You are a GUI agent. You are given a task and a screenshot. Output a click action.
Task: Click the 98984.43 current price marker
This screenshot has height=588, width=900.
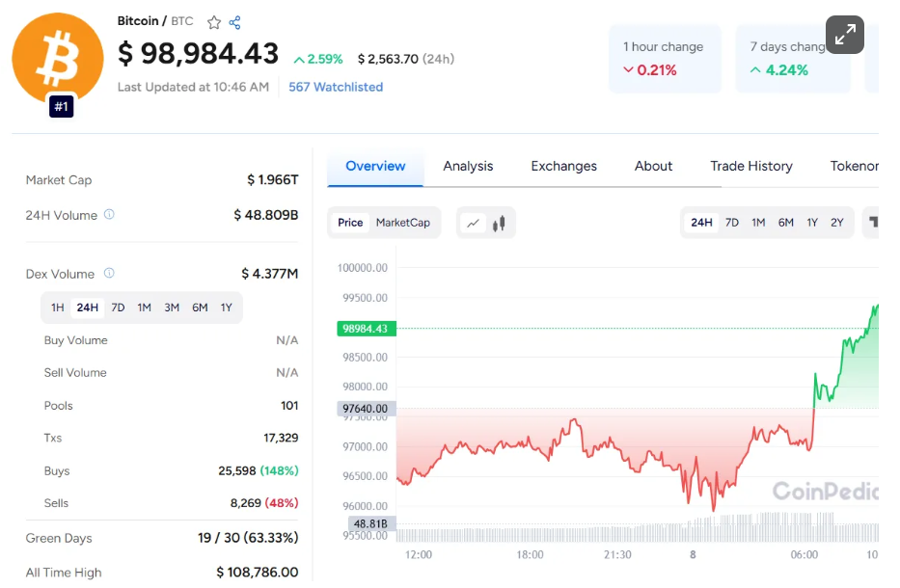[x=366, y=329]
